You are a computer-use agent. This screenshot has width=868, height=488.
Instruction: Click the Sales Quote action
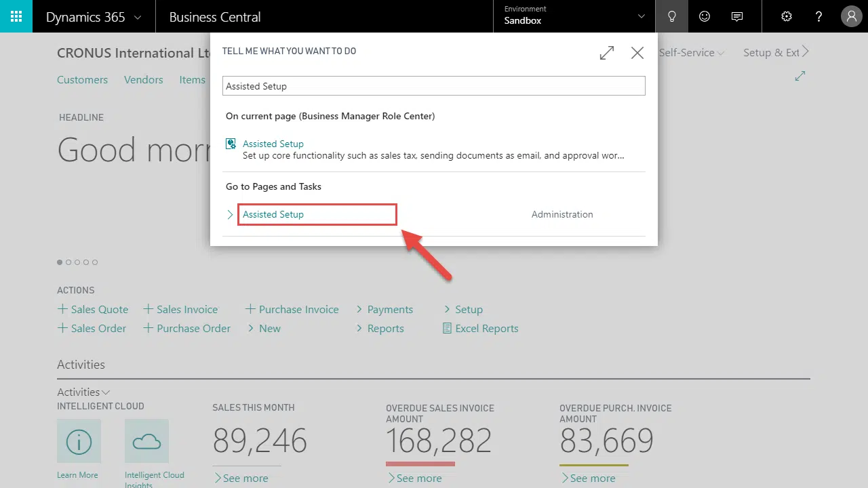pos(93,309)
